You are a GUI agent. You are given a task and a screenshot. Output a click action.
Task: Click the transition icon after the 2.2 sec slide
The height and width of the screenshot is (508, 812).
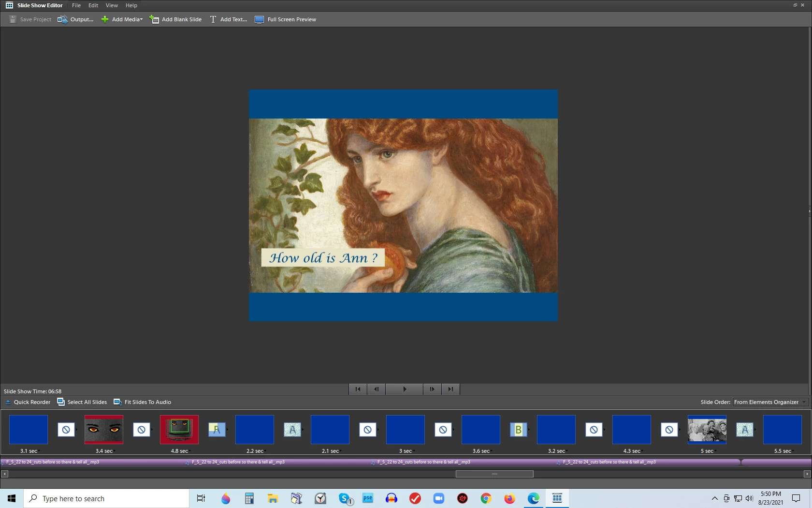[x=292, y=430]
